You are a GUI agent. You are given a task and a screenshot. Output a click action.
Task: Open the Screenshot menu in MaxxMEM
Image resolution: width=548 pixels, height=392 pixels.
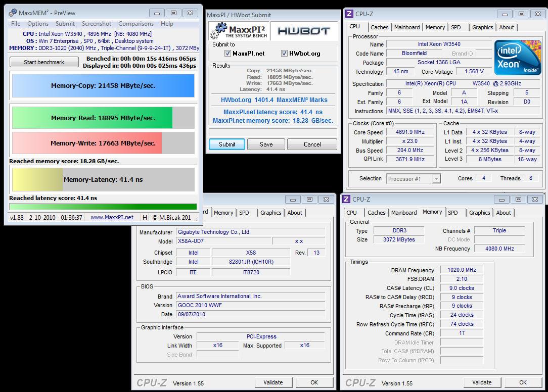[x=97, y=24]
